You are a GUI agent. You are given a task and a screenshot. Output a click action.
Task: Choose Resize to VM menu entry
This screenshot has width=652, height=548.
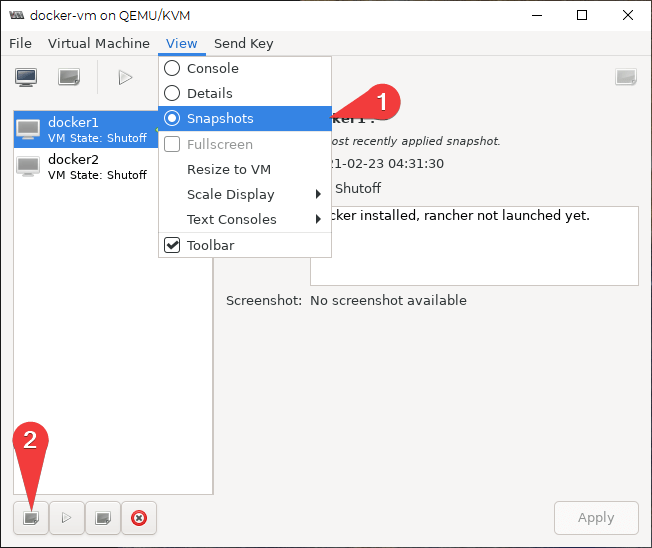point(244,169)
